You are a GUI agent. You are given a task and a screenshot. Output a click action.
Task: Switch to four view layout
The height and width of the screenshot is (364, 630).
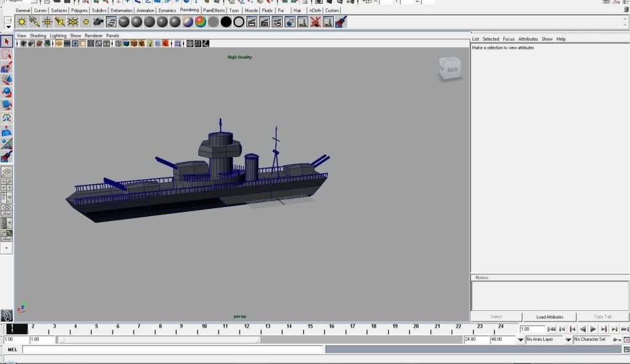coord(6,185)
